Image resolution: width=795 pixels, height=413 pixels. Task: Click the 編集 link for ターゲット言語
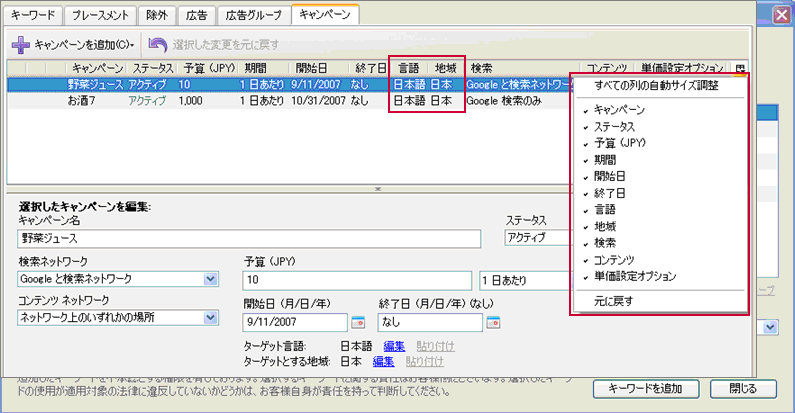click(394, 346)
